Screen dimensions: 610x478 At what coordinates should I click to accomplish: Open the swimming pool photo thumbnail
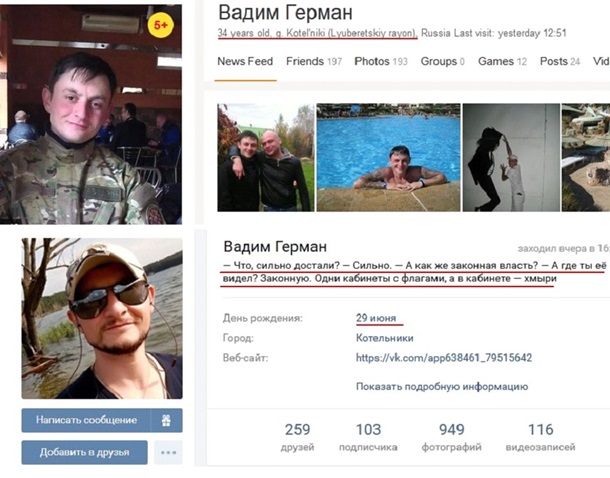[x=388, y=158]
